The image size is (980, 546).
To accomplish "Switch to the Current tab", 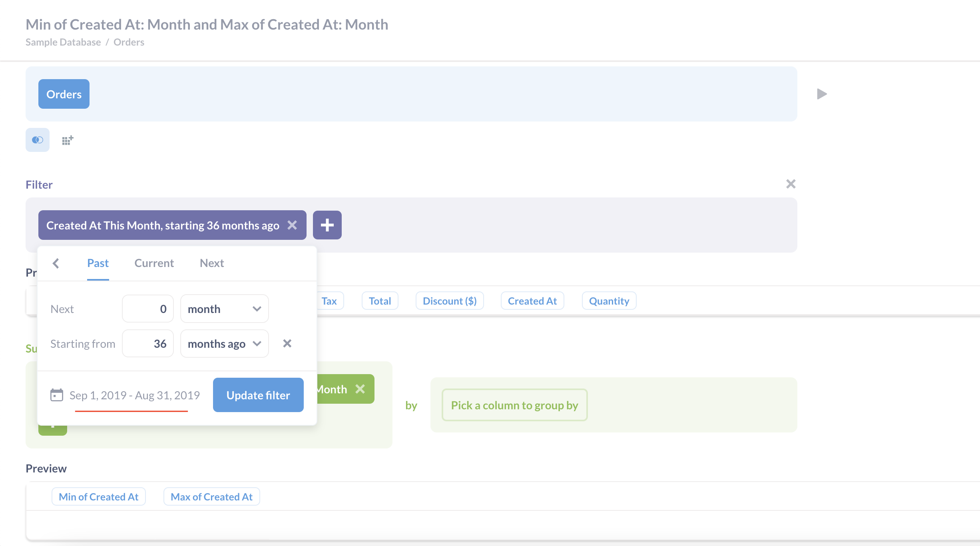I will (x=154, y=263).
